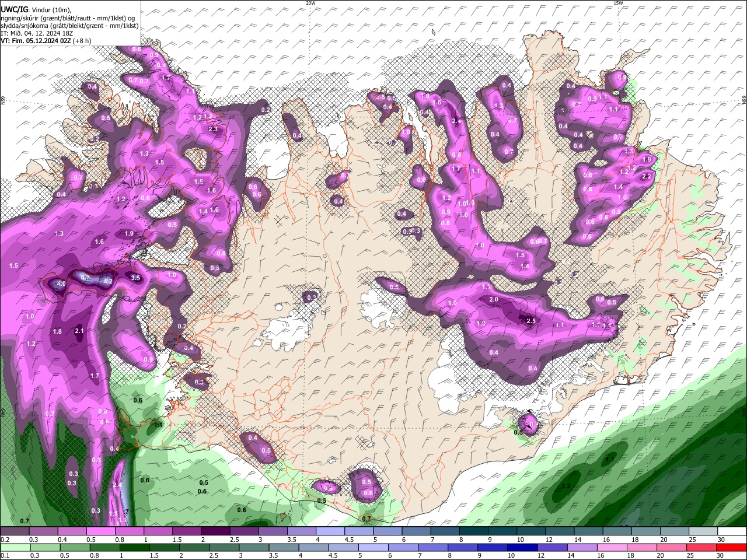Click the 20W longitude label

(x=310, y=3)
